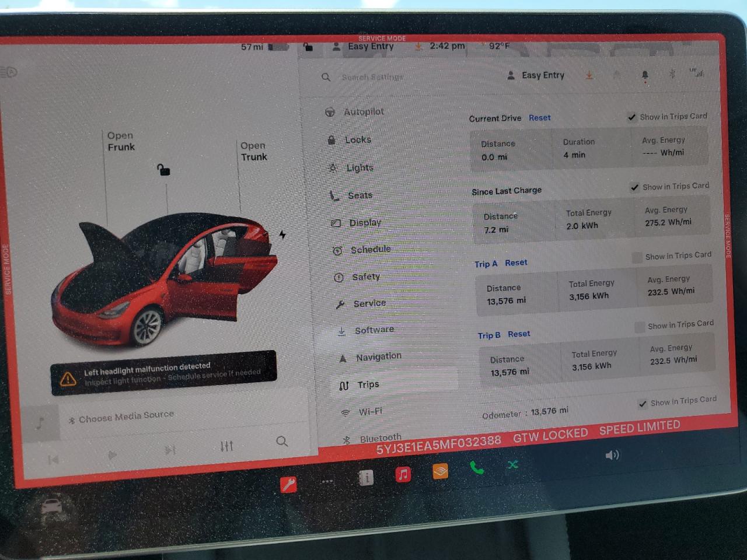Click the notification bell icon
This screenshot has height=560, width=747.
tap(645, 75)
